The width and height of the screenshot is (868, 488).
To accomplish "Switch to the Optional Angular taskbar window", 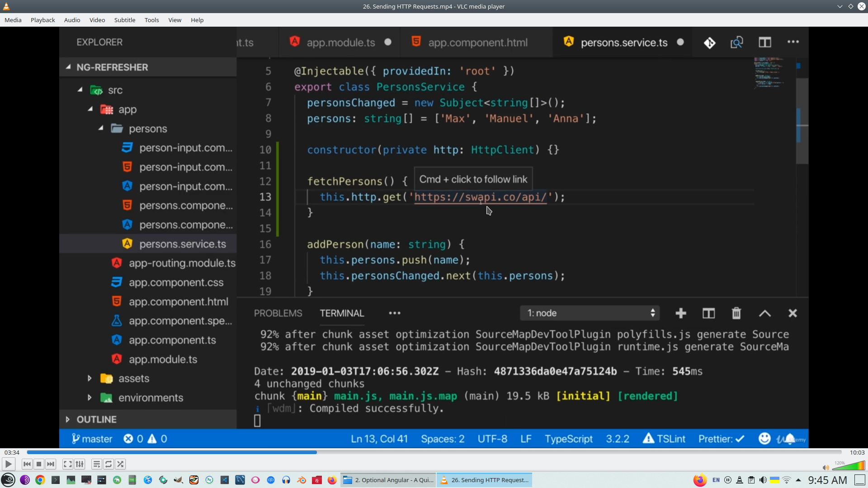I will point(388,480).
